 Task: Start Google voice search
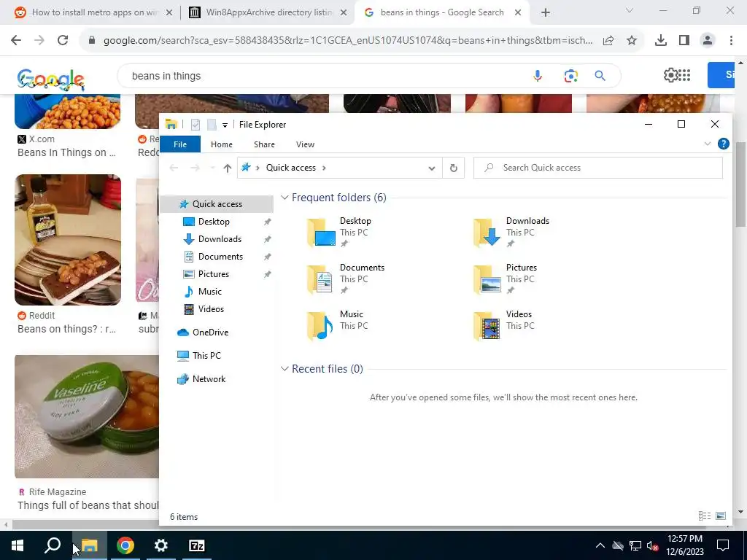click(x=538, y=76)
